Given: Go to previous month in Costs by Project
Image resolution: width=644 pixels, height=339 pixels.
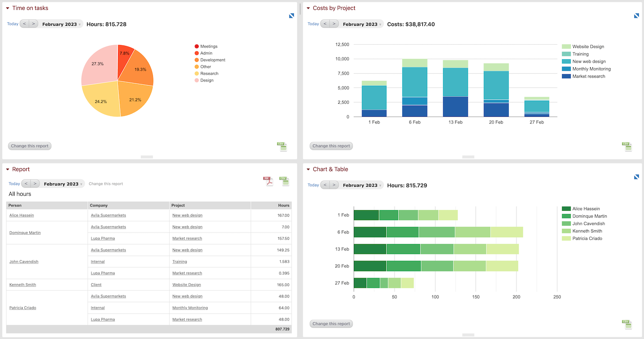Looking at the screenshot, I should (x=325, y=24).
